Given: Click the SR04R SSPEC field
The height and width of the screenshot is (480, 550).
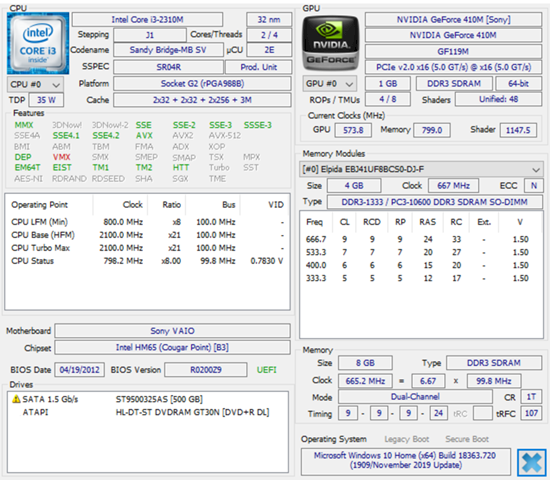Looking at the screenshot, I should 168,67.
